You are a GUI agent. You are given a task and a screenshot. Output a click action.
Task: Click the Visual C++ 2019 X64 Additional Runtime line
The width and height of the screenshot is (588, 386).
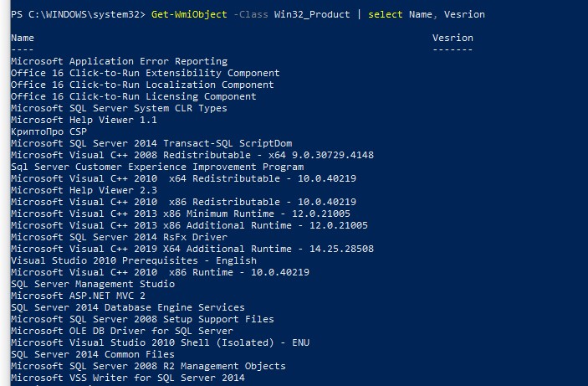tap(192, 249)
